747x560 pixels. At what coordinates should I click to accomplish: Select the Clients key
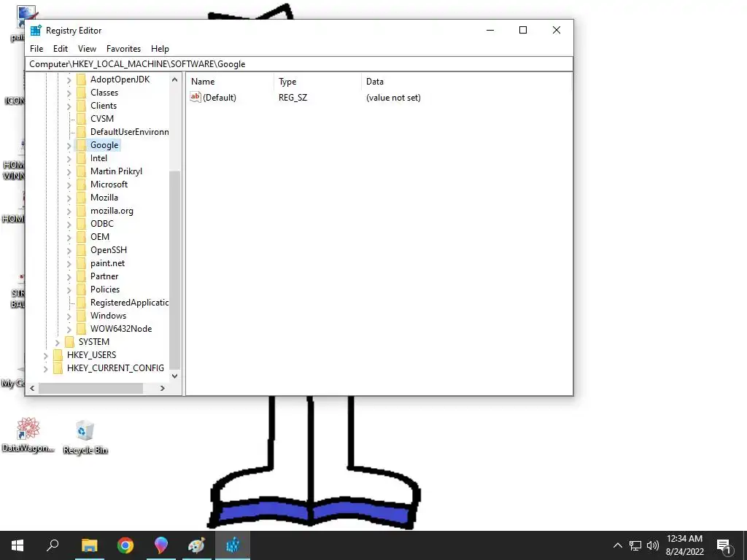[104, 106]
